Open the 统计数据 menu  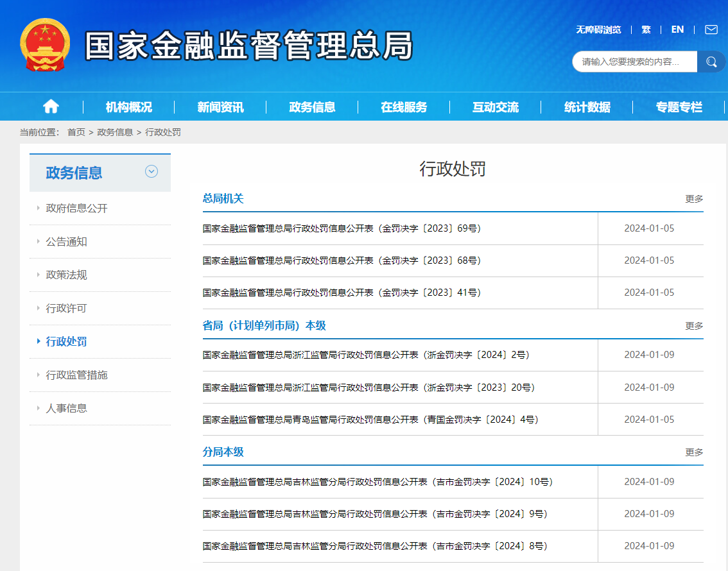pos(587,107)
